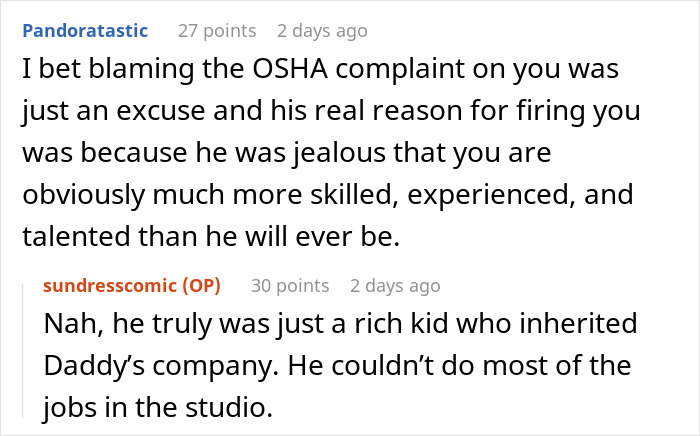
Task: Open Pandoratastic's user profile
Action: (84, 31)
